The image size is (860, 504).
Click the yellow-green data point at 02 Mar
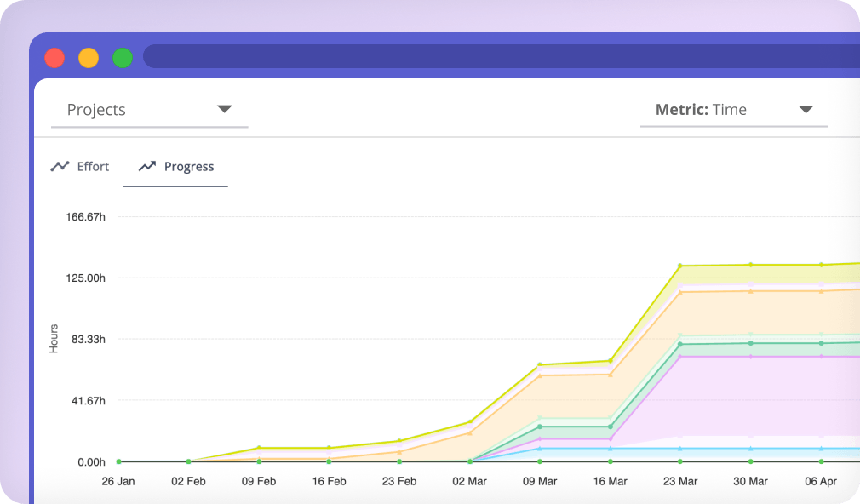coord(470,422)
